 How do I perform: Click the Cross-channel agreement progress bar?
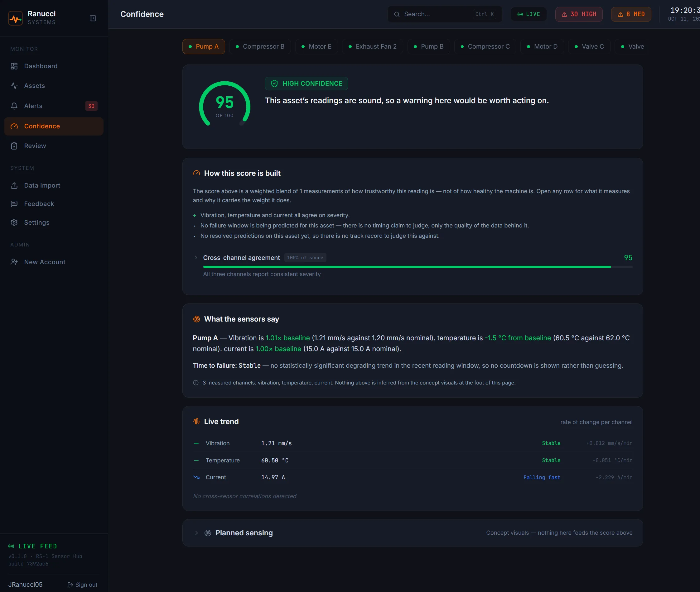418,267
